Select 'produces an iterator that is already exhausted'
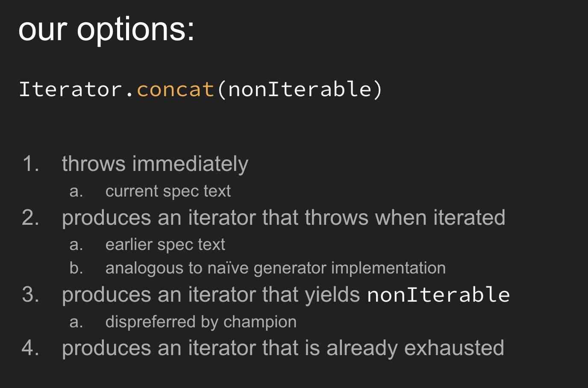This screenshot has width=588, height=388. pyautogui.click(x=283, y=348)
